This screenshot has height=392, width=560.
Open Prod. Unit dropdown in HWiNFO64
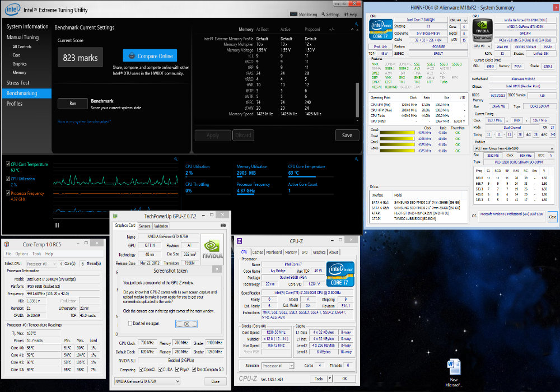pyautogui.click(x=380, y=46)
